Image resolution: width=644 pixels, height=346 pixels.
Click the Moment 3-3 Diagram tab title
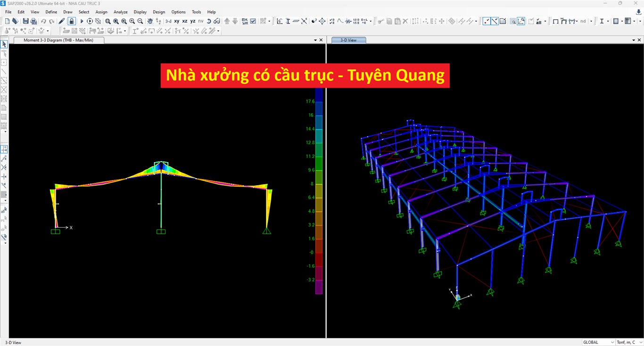(x=58, y=40)
